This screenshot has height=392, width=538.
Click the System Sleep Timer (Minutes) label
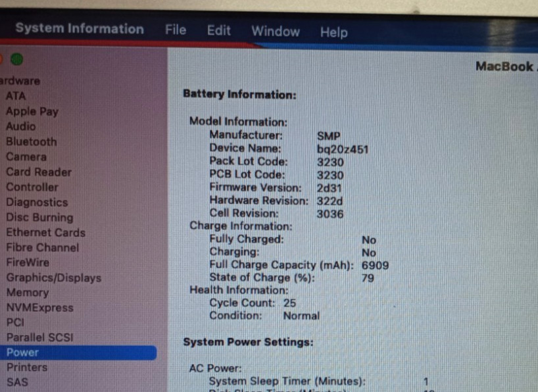pyautogui.click(x=287, y=381)
